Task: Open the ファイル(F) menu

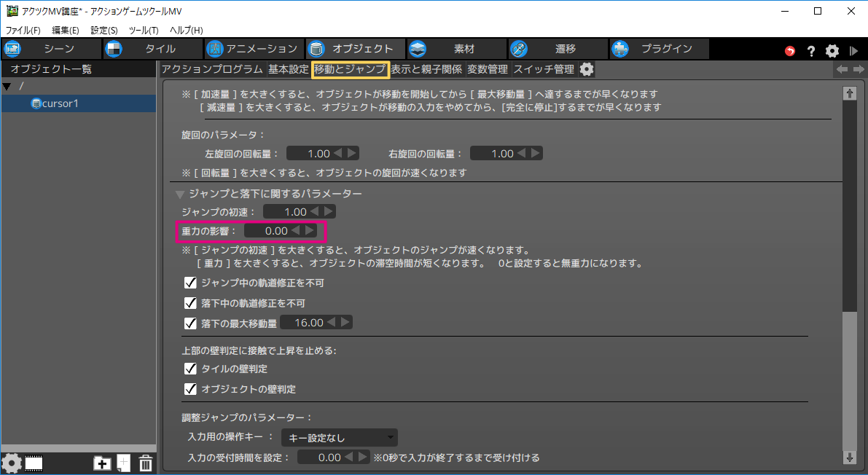Action: point(23,31)
